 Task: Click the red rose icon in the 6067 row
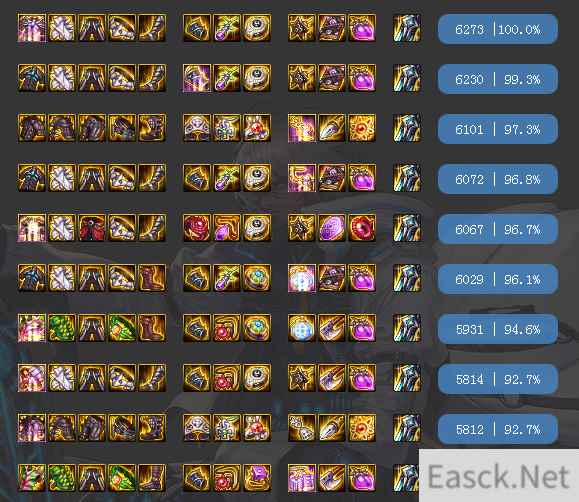(x=197, y=228)
